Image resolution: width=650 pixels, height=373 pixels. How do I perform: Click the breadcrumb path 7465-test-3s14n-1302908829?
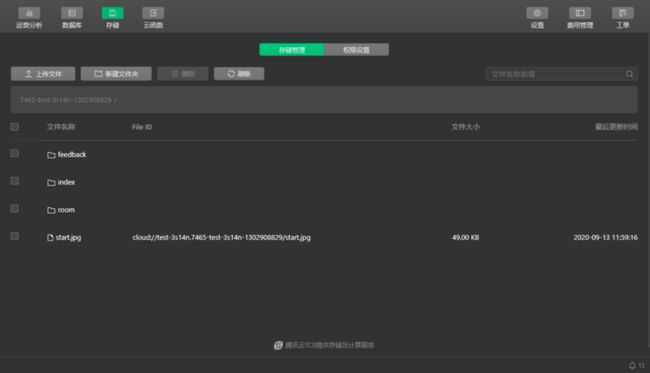(x=65, y=100)
